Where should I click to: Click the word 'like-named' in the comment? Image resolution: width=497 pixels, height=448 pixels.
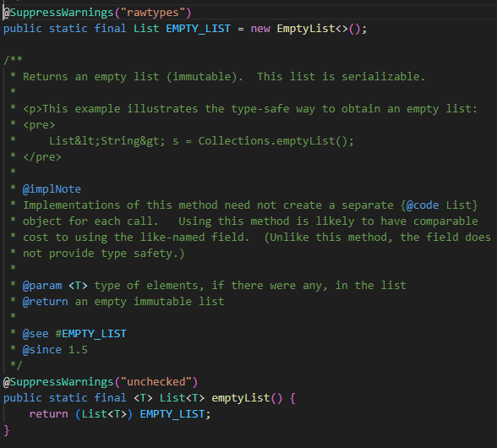[x=172, y=238]
